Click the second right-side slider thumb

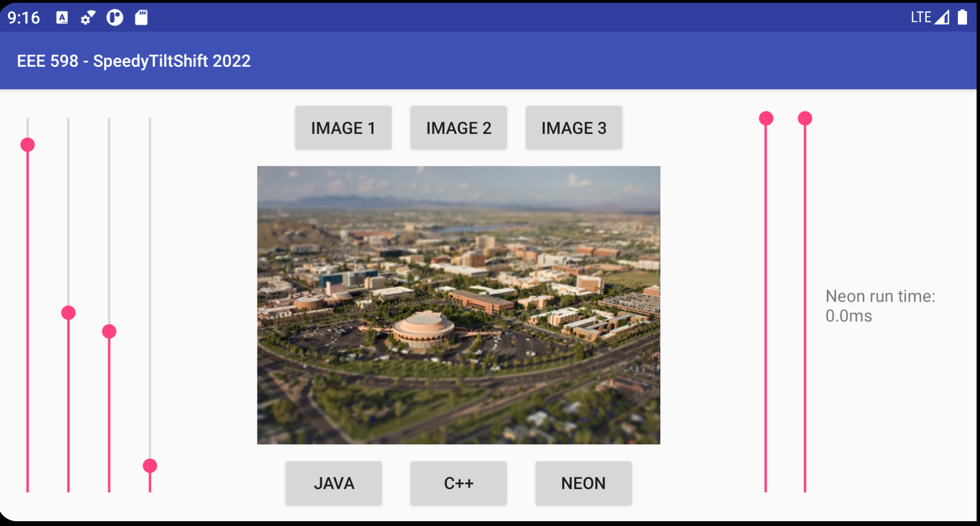click(x=805, y=118)
